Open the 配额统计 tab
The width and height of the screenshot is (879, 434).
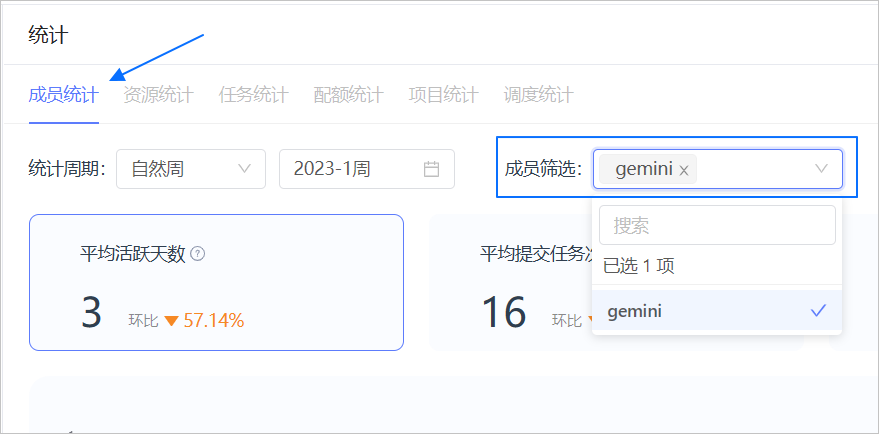pyautogui.click(x=348, y=96)
